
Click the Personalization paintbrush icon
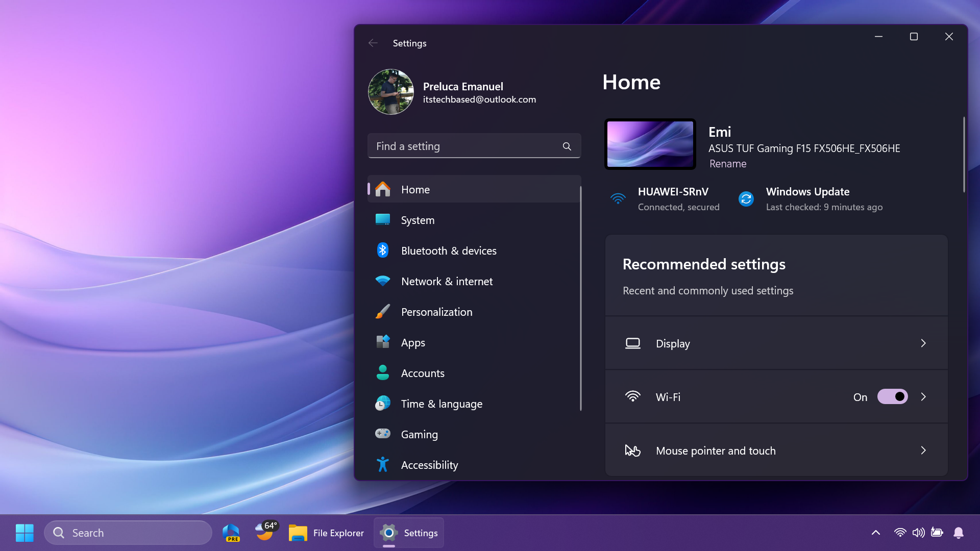[383, 312]
